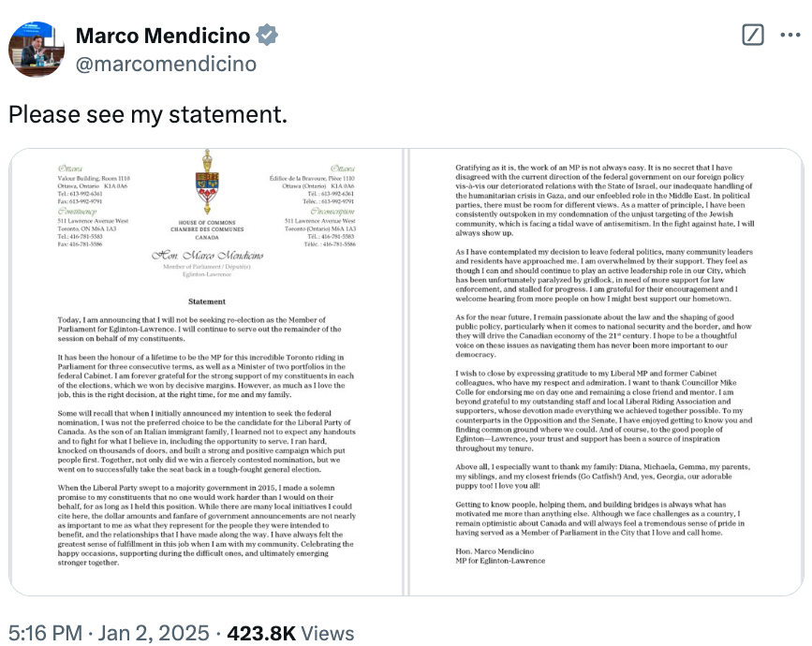812x646 pixels.
Task: Open the three-dot more options menu
Action: coord(790,35)
